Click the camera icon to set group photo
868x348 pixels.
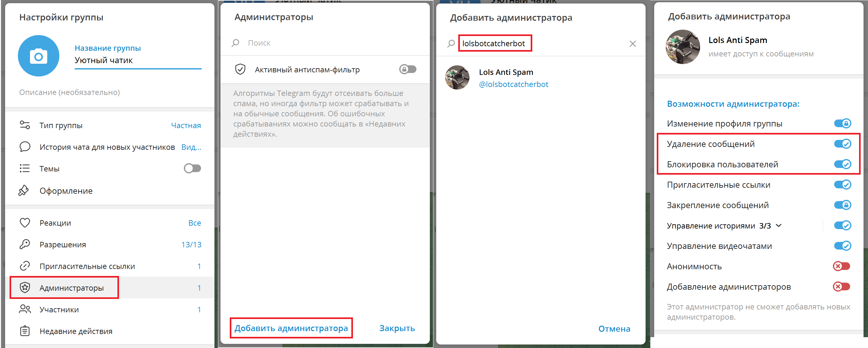click(x=38, y=56)
